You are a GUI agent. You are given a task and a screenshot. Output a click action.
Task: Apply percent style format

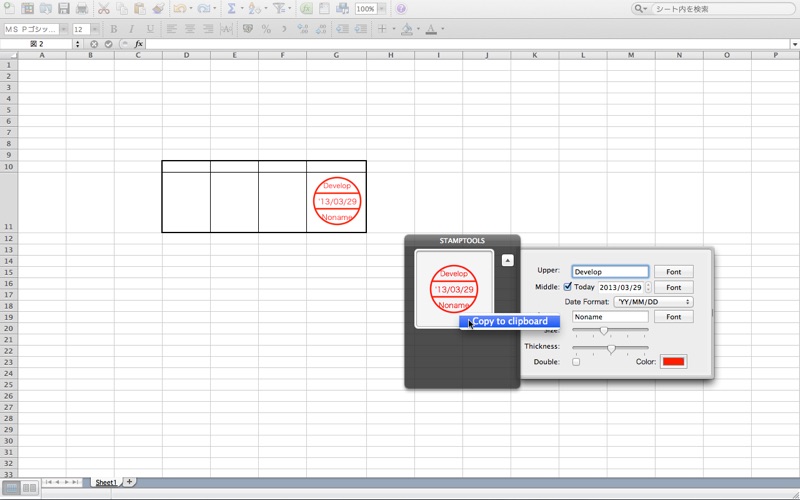(x=266, y=29)
